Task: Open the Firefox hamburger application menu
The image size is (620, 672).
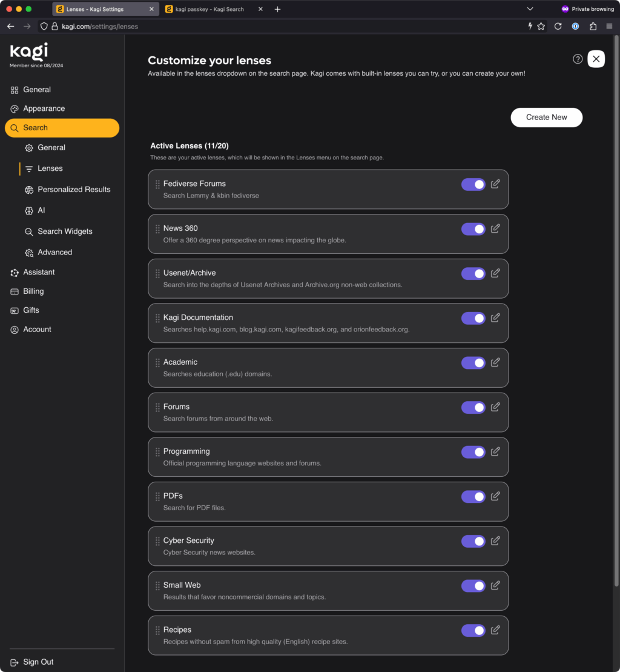Action: 609,27
